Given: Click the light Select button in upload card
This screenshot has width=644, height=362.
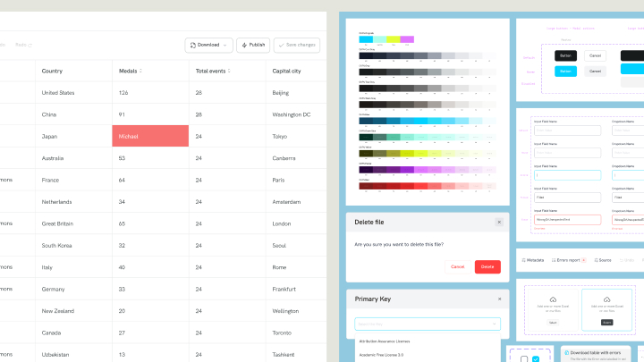Looking at the screenshot, I should click(x=553, y=323).
